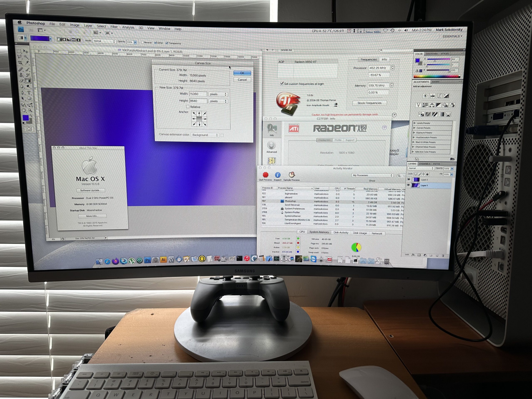Screen dimensions: 532x399
Task: Open Canvas extension color dropdown
Action: click(x=205, y=135)
